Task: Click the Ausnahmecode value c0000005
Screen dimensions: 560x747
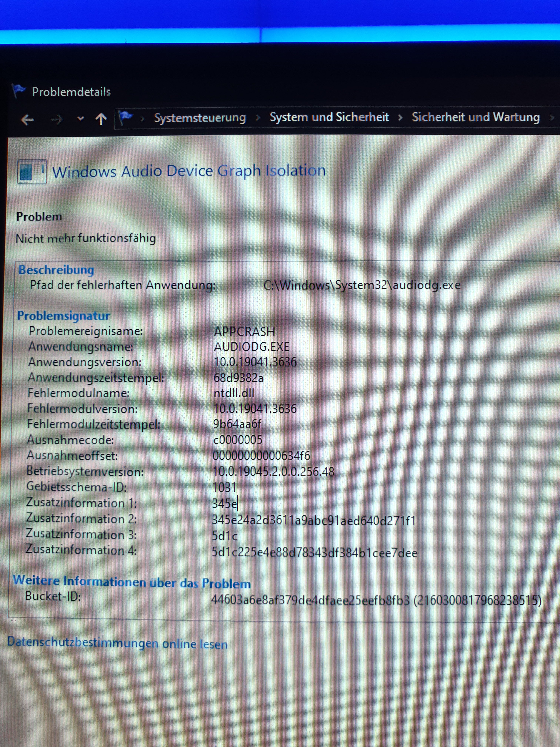Action: click(x=238, y=440)
